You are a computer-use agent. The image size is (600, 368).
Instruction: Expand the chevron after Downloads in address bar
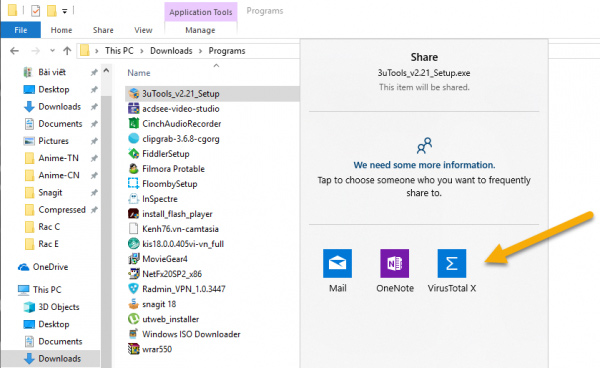(200, 51)
